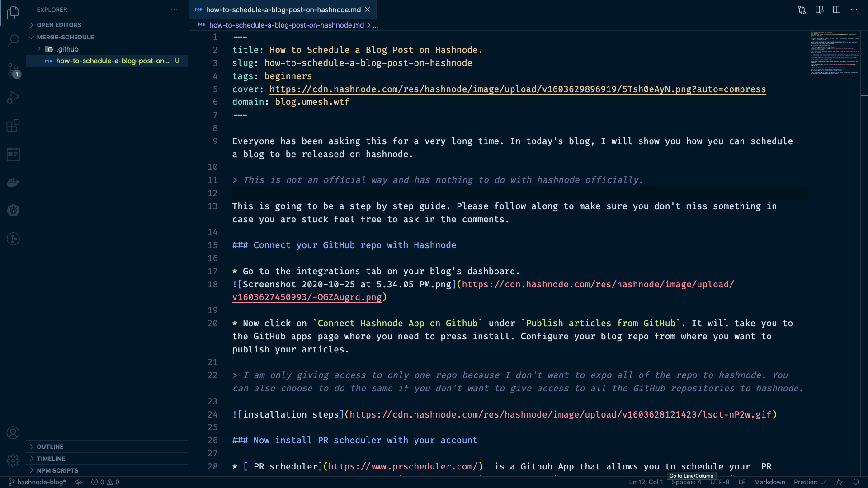The width and height of the screenshot is (868, 488).
Task: Open Changes comparison for the current file
Action: [802, 9]
